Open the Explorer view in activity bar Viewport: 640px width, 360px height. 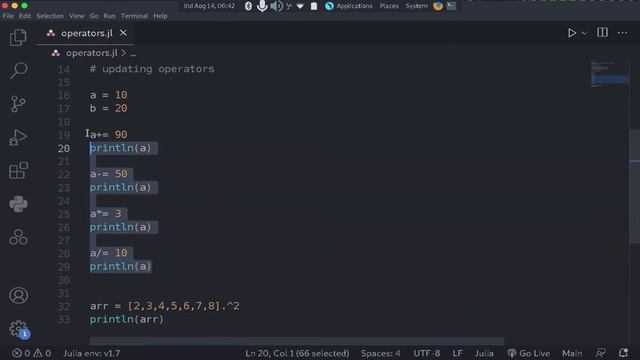[x=18, y=38]
